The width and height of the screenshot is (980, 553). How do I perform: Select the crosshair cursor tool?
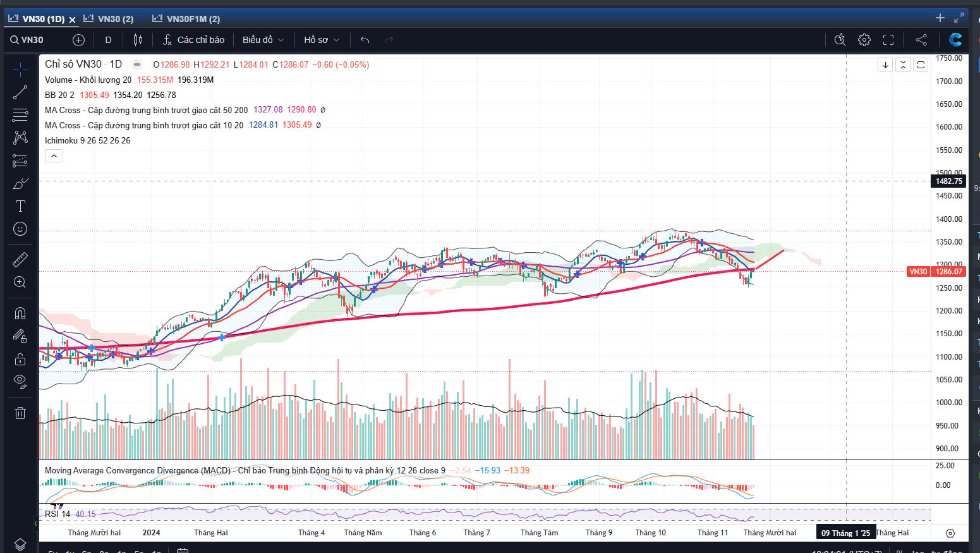point(20,69)
